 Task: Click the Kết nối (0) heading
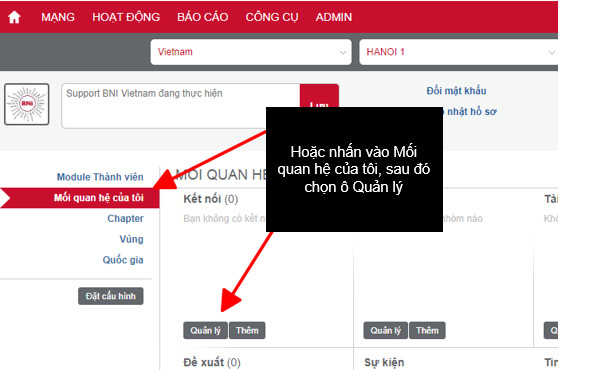point(211,199)
